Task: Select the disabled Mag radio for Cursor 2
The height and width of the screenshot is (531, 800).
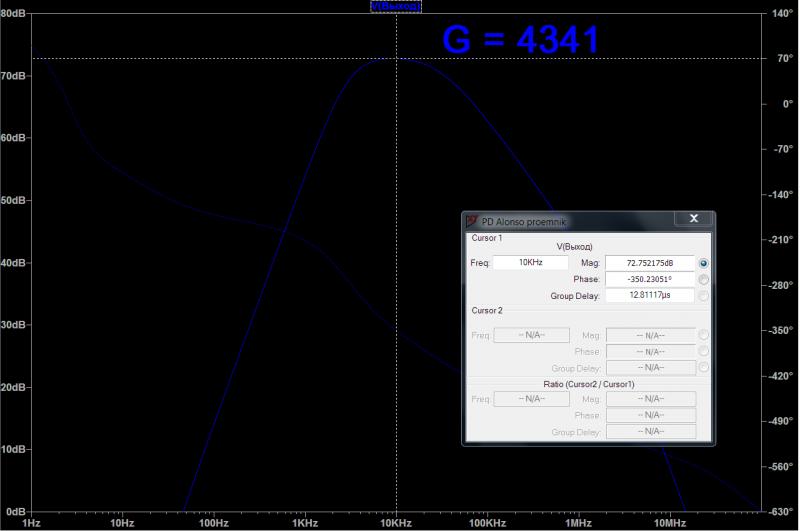Action: coord(704,335)
